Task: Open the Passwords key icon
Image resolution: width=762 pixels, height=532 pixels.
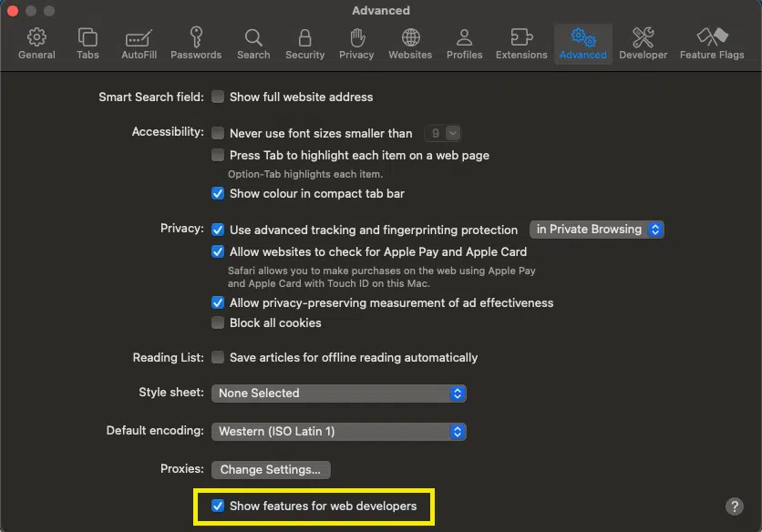Action: 196,43
